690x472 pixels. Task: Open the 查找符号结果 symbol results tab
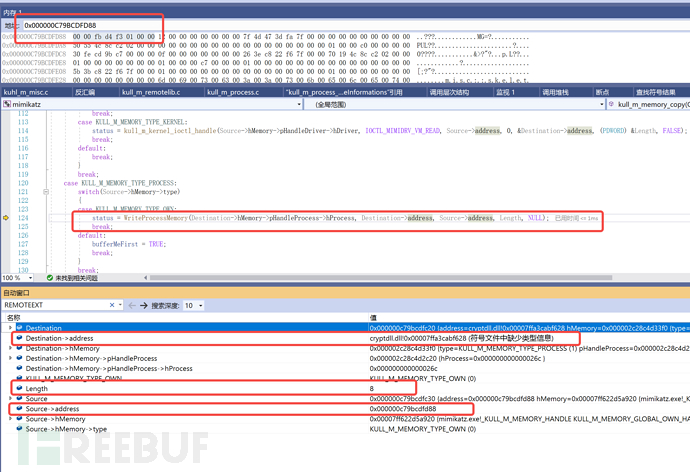(x=655, y=92)
